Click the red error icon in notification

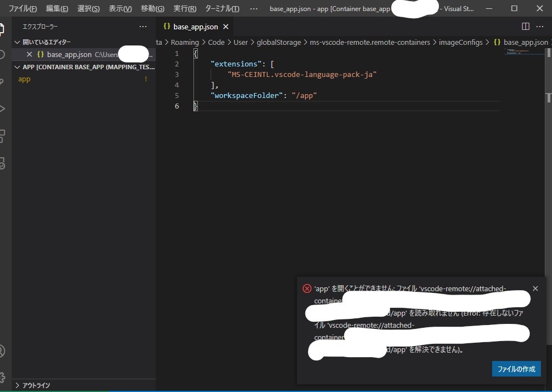pos(307,288)
